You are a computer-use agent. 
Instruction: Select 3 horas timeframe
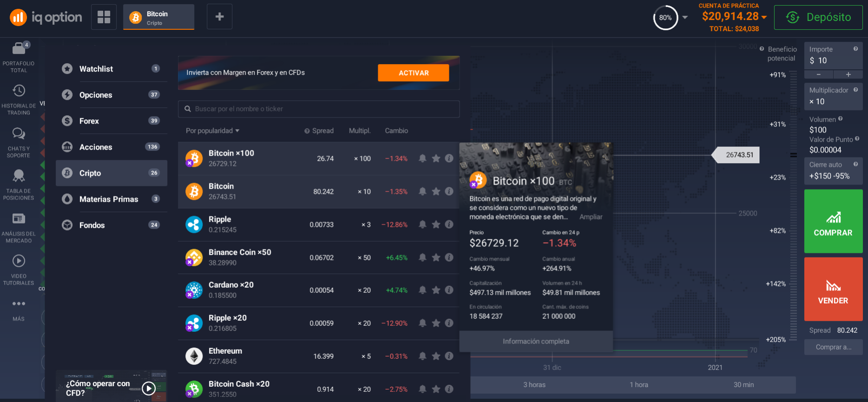pos(534,385)
